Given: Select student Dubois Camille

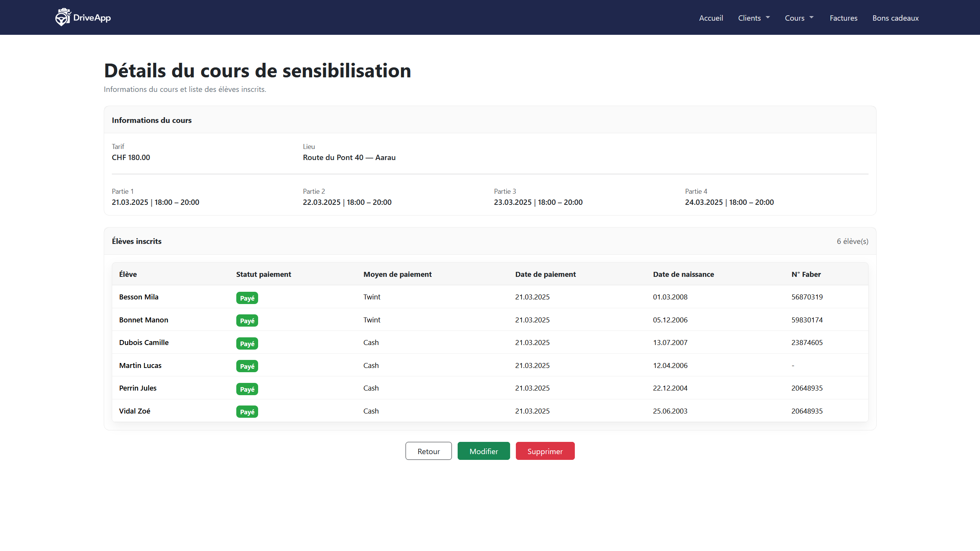Looking at the screenshot, I should pos(144,342).
